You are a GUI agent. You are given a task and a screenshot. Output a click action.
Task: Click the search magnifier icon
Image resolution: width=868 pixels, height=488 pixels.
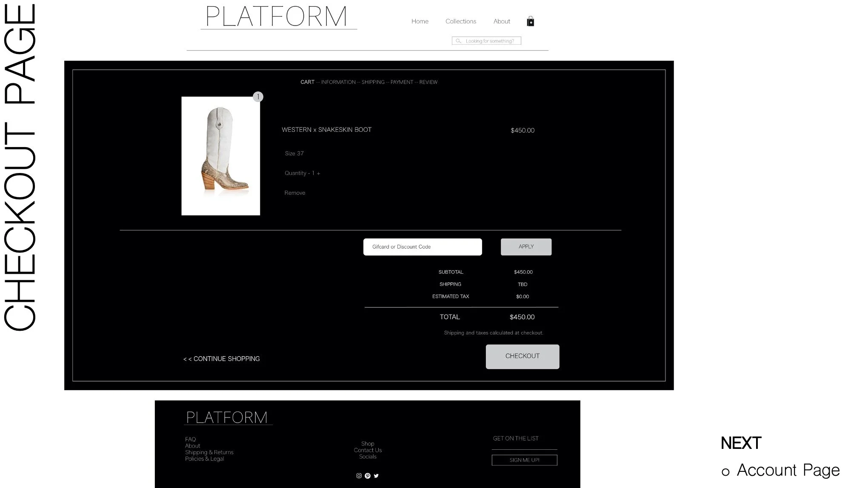point(458,41)
